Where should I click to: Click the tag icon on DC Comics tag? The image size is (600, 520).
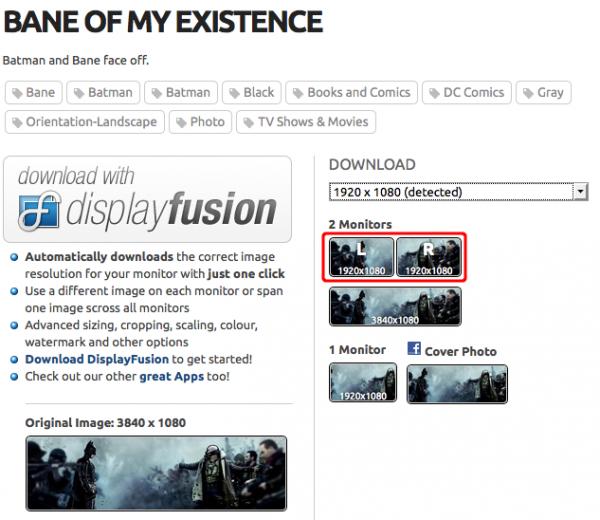click(434, 93)
